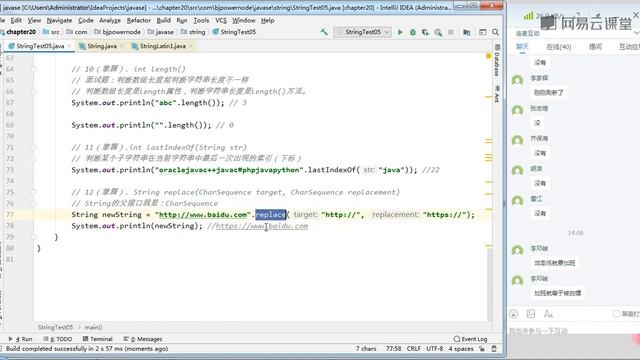Insert an image in chat

[531, 313]
